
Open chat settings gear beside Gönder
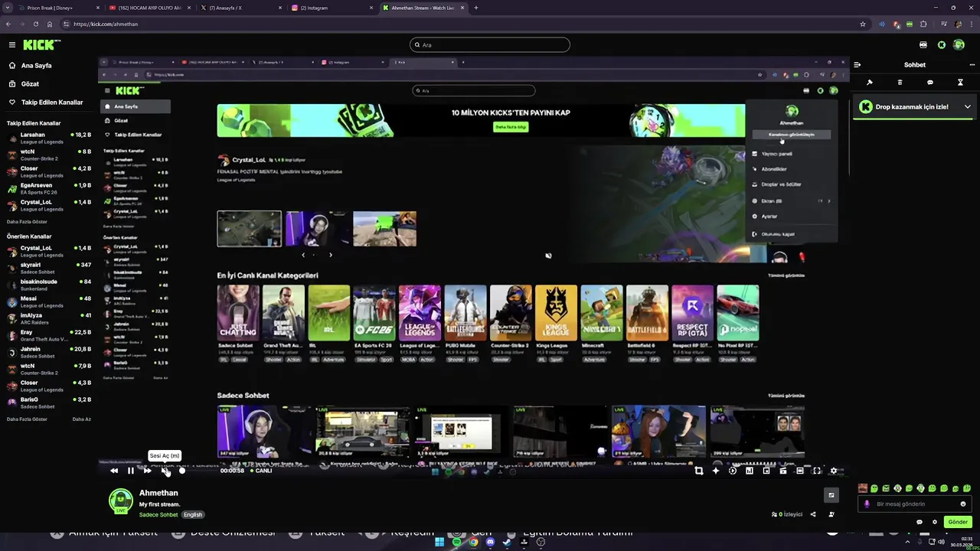tap(935, 522)
